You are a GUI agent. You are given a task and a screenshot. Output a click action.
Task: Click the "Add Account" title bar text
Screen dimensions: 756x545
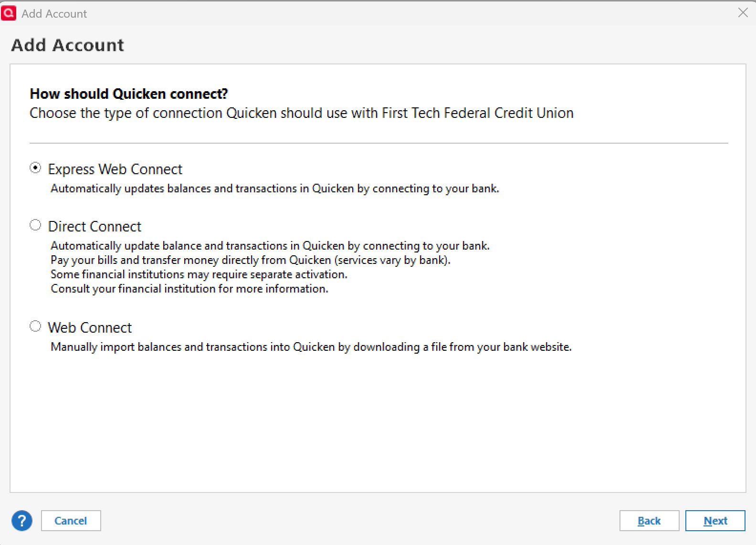click(54, 14)
